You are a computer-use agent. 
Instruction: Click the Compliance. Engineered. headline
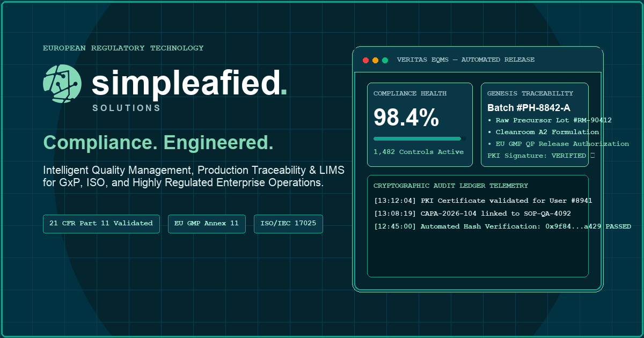tap(158, 143)
